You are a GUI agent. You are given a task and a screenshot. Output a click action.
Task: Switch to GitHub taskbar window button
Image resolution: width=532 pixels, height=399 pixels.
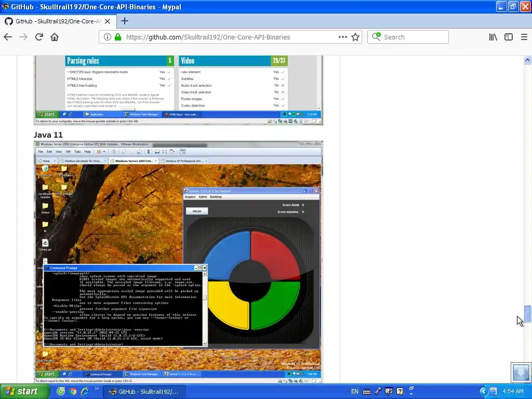tap(144, 392)
